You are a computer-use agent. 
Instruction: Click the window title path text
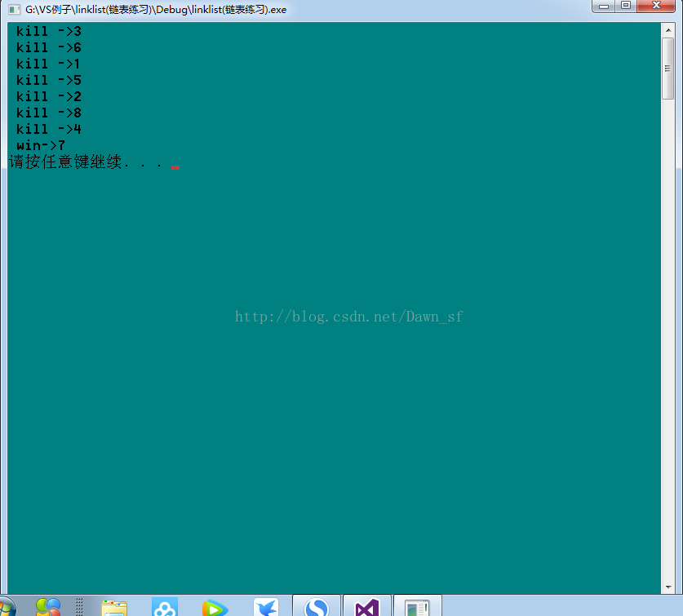pyautogui.click(x=156, y=10)
